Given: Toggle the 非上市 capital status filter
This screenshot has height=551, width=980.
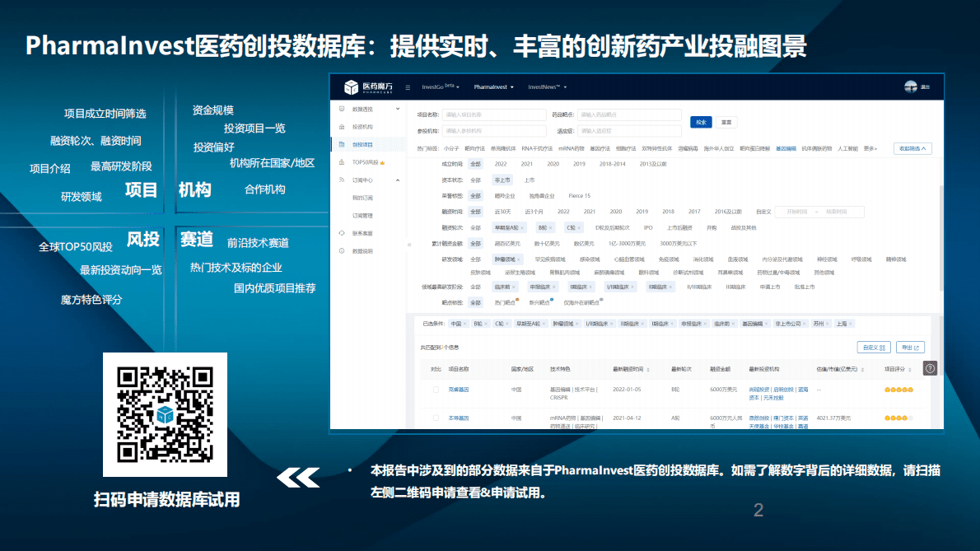Looking at the screenshot, I should [502, 180].
